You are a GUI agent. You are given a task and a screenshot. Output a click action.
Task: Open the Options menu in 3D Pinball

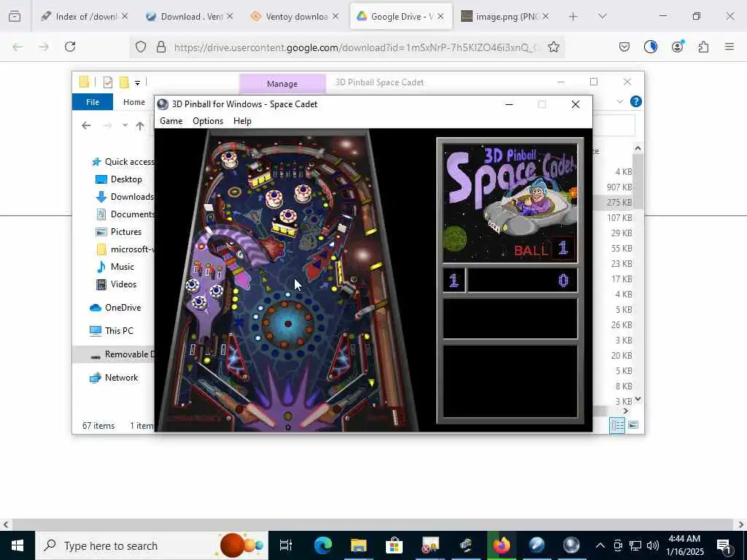pyautogui.click(x=208, y=121)
